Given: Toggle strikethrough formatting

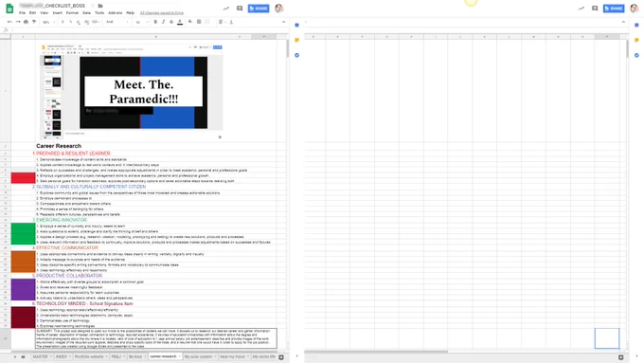Looking at the screenshot, I should point(171,22).
